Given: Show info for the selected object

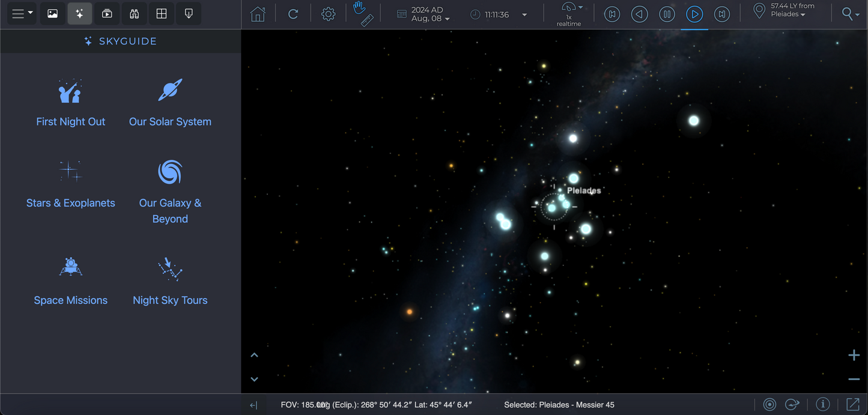Looking at the screenshot, I should point(822,404).
